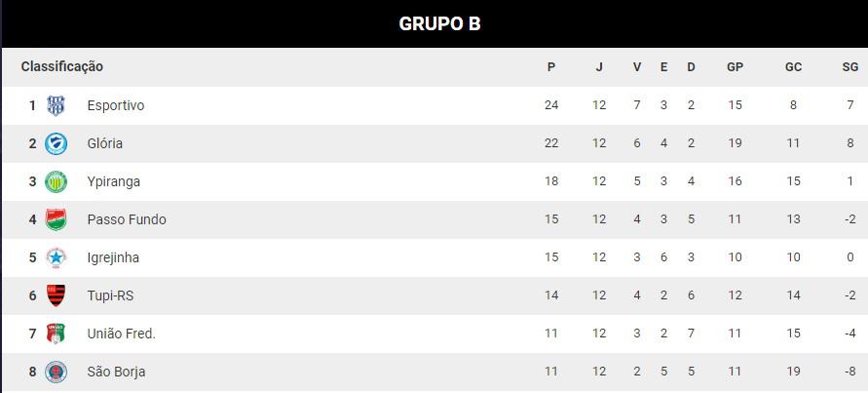Select the União Fred. crest icon
The width and height of the screenshot is (868, 393).
[56, 334]
